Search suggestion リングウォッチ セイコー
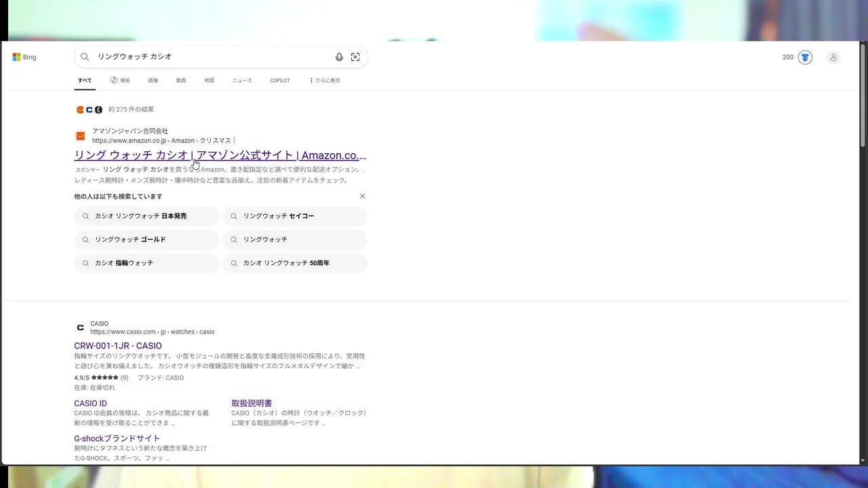The image size is (868, 488). [x=294, y=216]
